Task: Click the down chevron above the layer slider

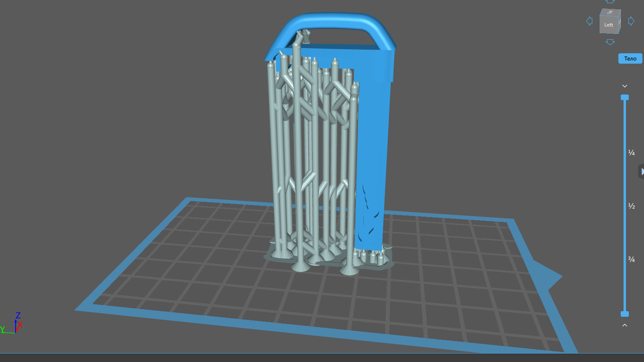Action: coord(625,86)
